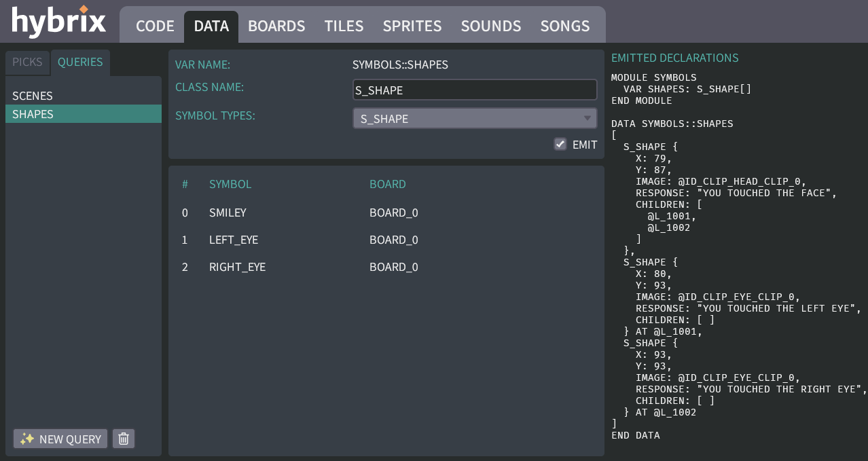Click the sparkles icon on NEW QUERY
Screen dimensions: 868x461
pyautogui.click(x=26, y=439)
